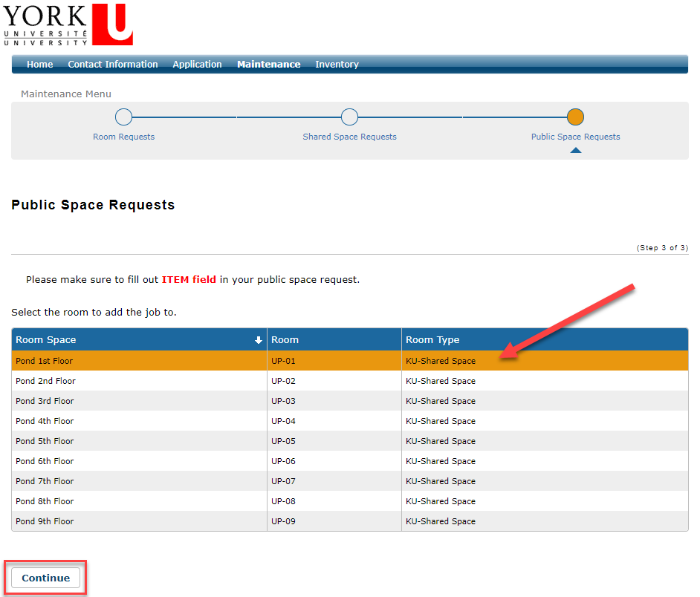This screenshot has width=700, height=597.
Task: Click the Shared Space Requests step circle
Action: pos(349,117)
